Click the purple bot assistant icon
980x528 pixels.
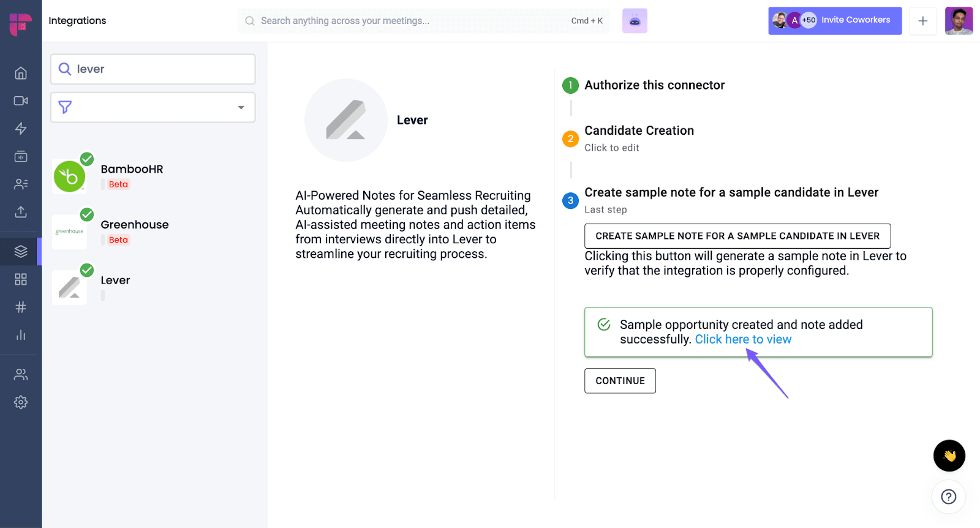click(635, 21)
